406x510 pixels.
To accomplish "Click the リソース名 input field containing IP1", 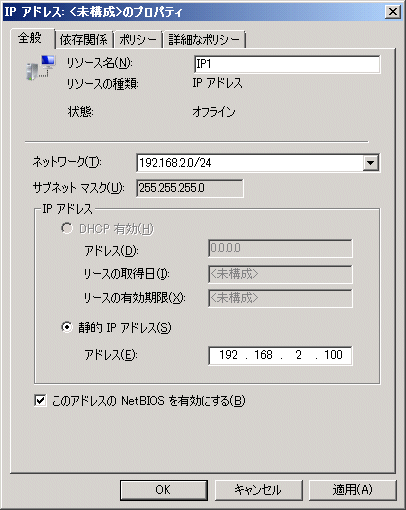I will pos(287,64).
